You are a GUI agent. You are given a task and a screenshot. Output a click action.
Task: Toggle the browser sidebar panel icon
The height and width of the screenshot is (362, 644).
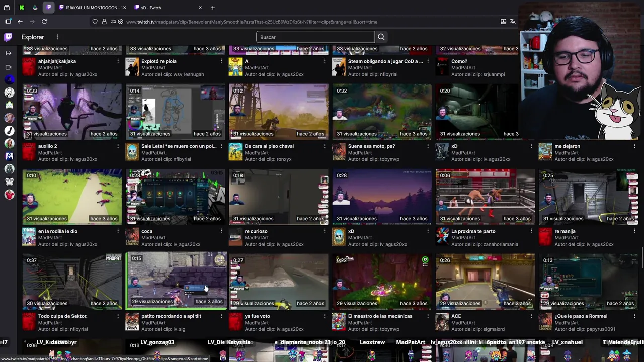tap(8, 22)
